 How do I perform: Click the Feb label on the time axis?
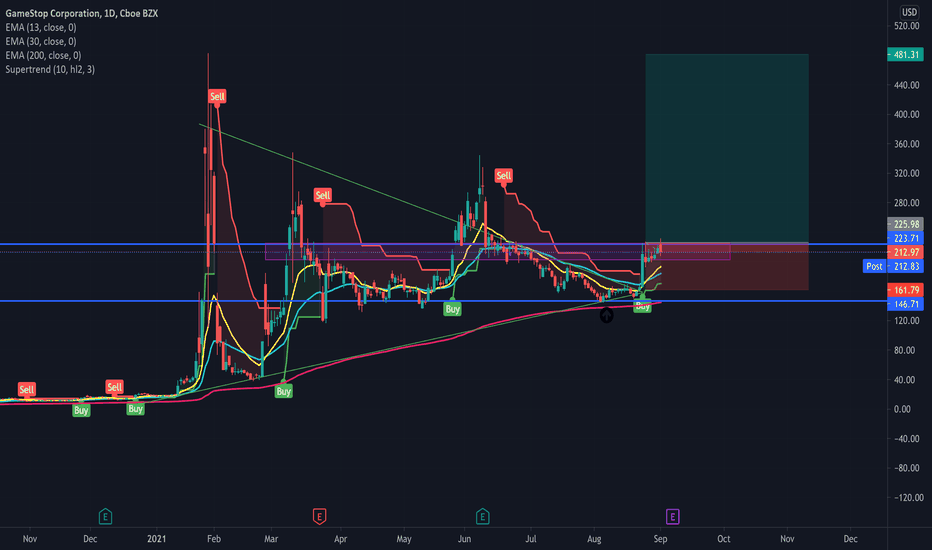(x=214, y=539)
